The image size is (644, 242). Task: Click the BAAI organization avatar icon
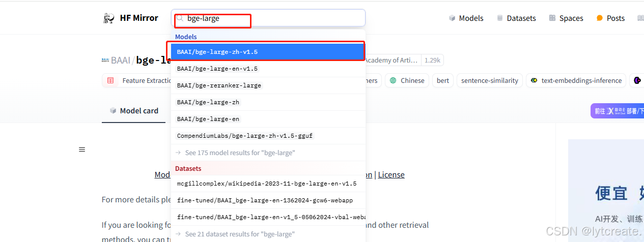pos(105,60)
